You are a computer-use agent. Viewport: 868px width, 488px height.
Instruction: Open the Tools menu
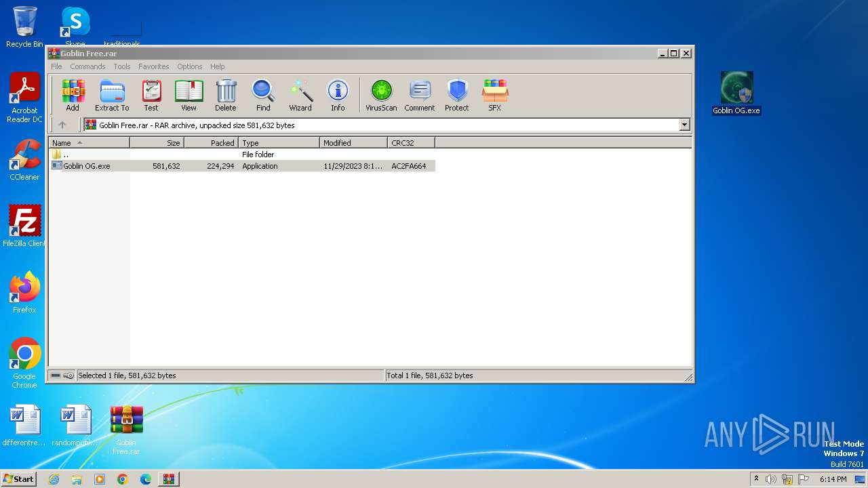[x=122, y=66]
